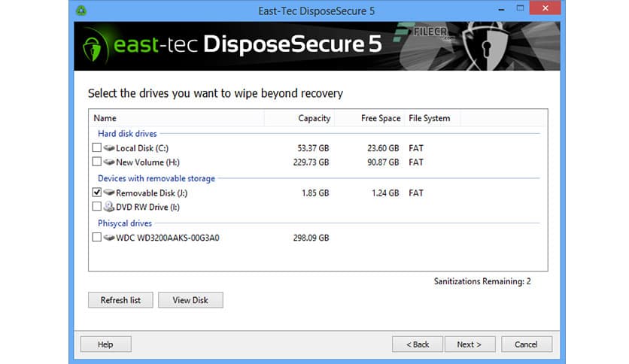Select the Phisycal drives group header

[x=125, y=223]
